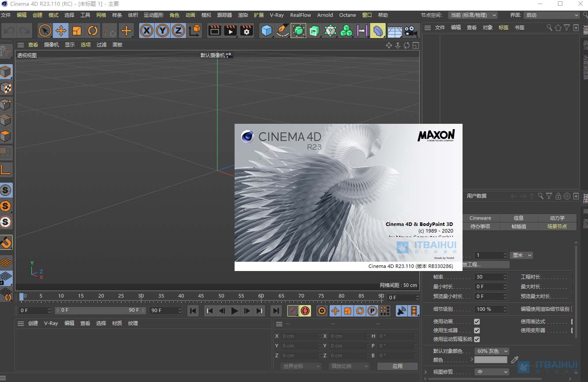Add a Subdivision Surface generator

pyautogui.click(x=299, y=31)
